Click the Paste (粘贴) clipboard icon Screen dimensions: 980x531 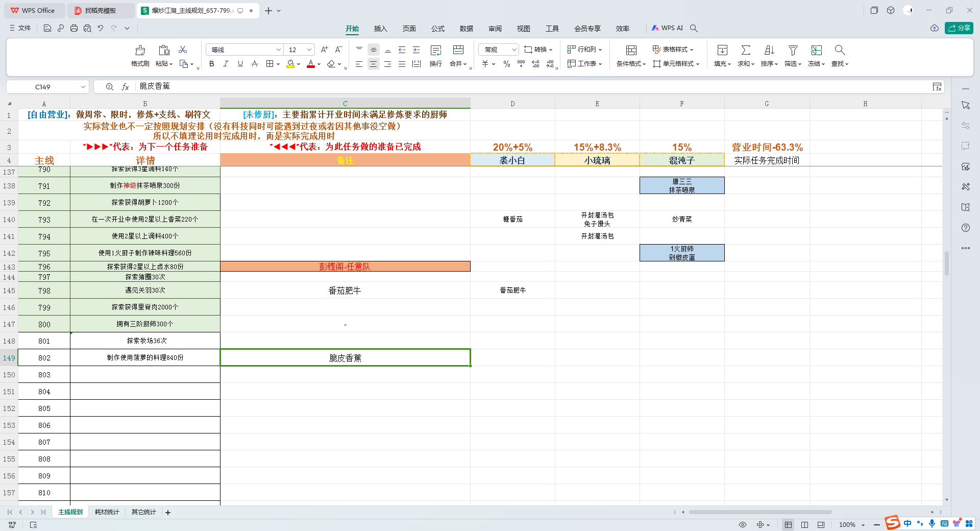[x=164, y=50]
